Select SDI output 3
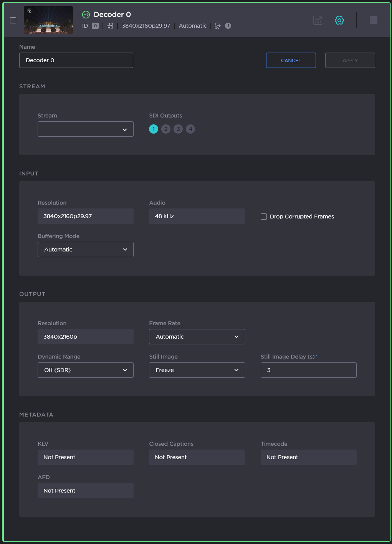 tap(178, 129)
